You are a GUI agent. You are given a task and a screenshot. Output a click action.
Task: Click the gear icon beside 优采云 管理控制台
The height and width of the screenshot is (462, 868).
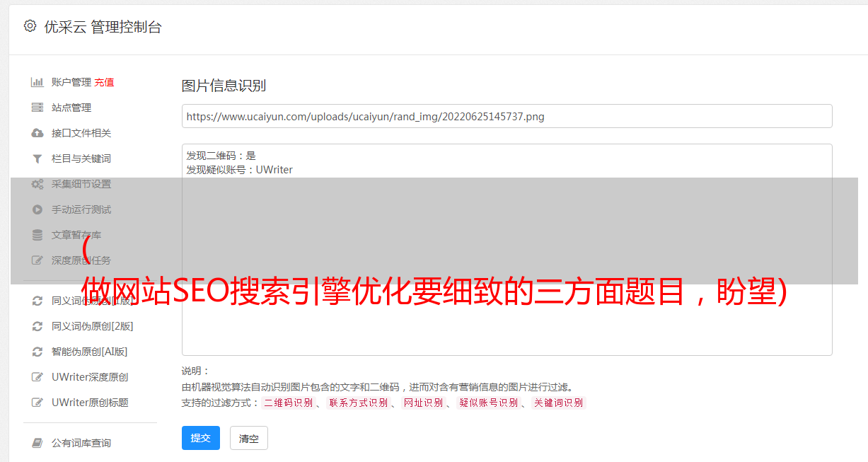(30, 26)
